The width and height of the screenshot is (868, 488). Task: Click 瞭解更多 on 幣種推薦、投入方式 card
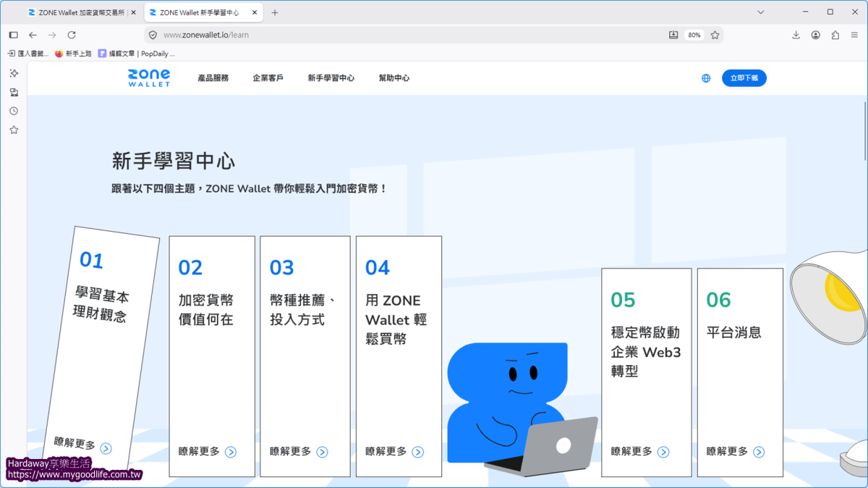click(291, 452)
